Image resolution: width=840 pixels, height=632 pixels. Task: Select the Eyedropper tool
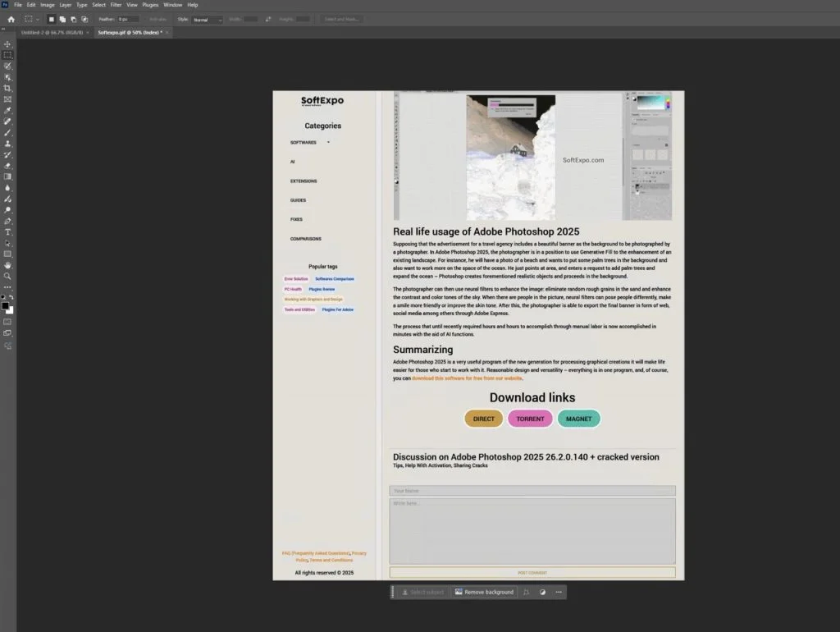click(x=8, y=111)
